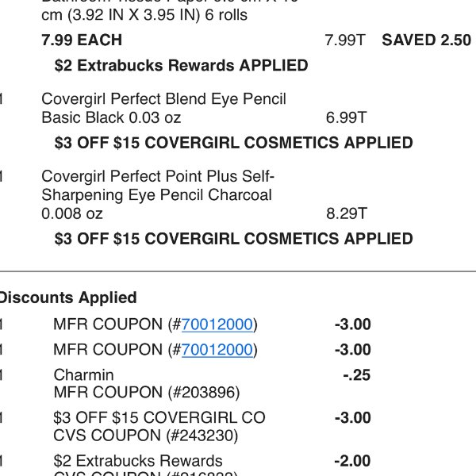Click the Charmin discount entry

click(84, 375)
